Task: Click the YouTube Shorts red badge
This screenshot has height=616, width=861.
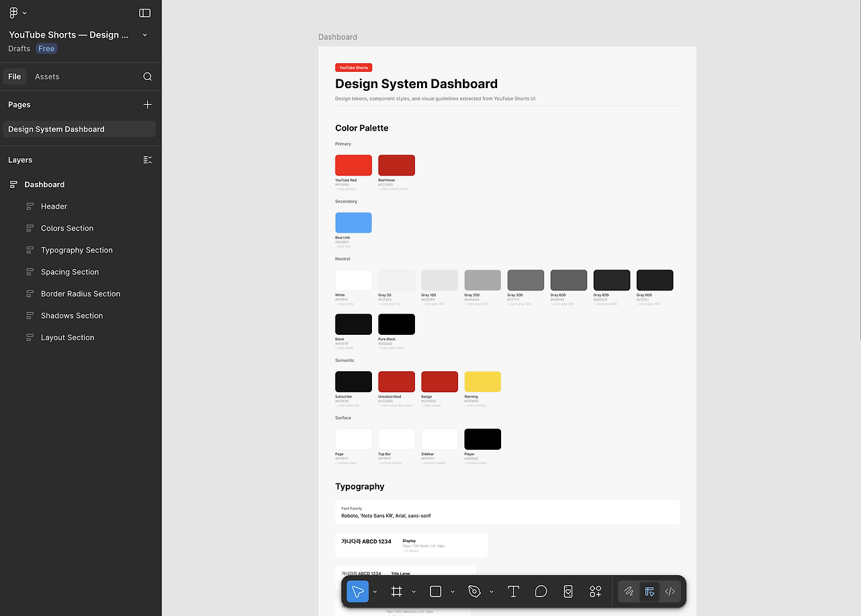Action: coord(354,68)
